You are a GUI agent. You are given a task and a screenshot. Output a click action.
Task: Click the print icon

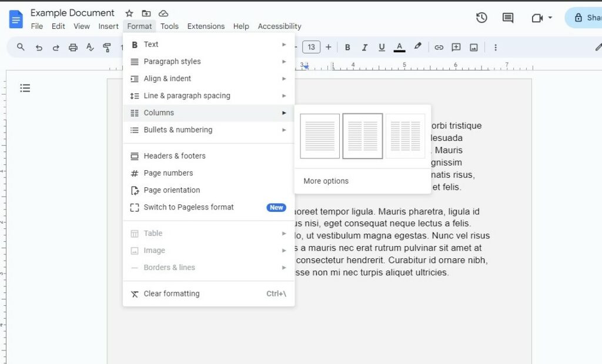tap(73, 47)
